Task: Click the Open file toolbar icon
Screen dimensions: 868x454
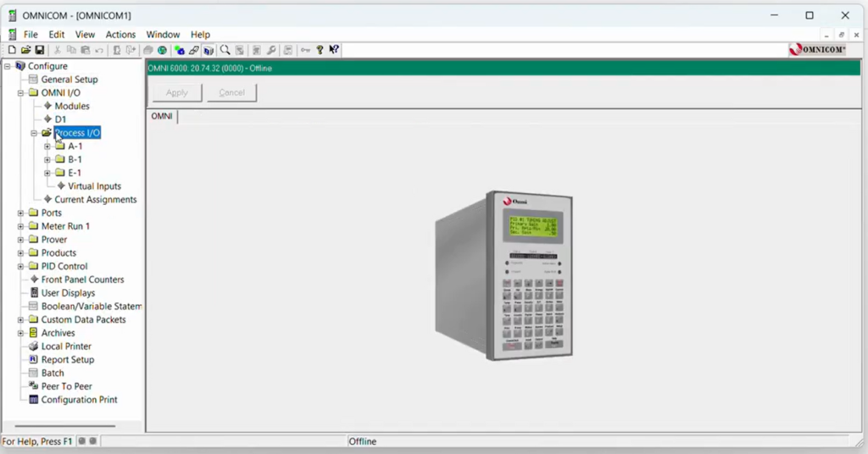Action: [x=25, y=50]
